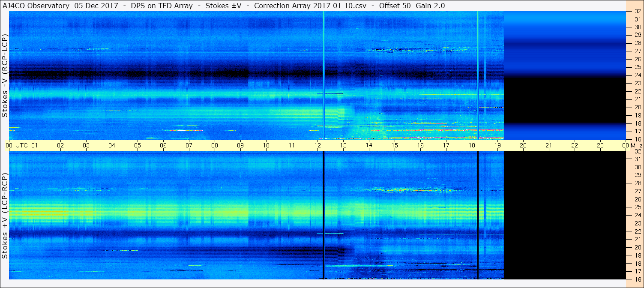Click the 22 frequency label beside the lower Stokes +V panel

[637, 231]
